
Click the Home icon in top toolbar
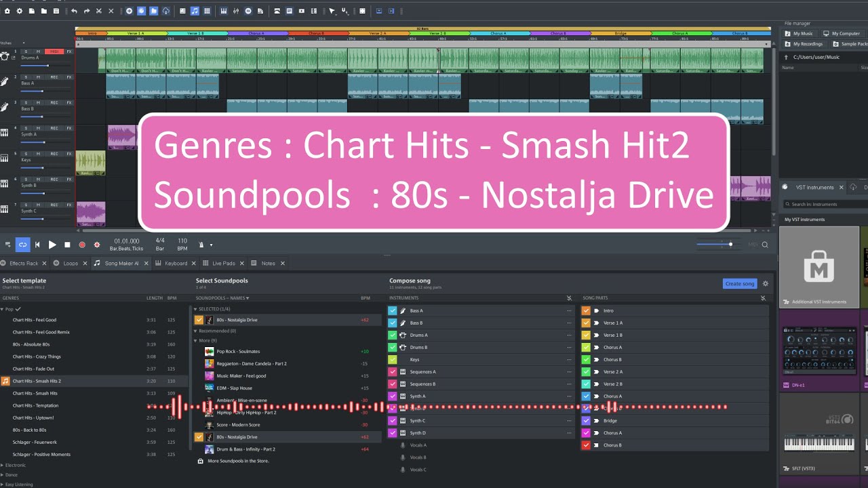7,11
